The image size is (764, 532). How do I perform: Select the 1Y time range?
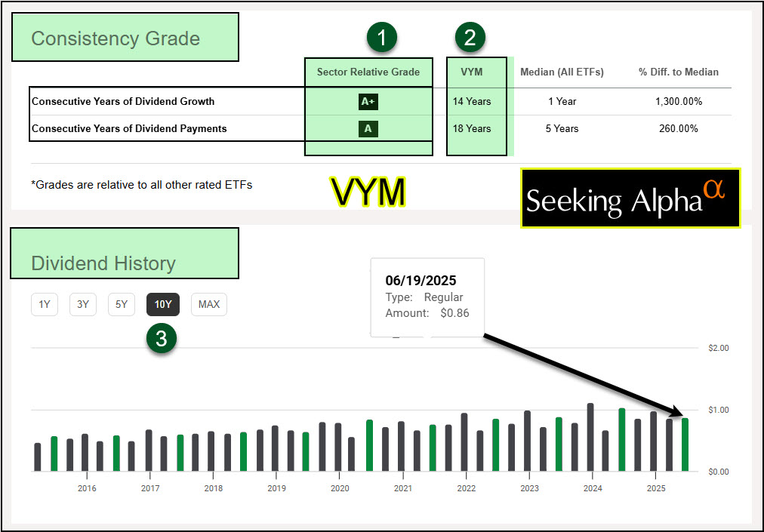[45, 304]
